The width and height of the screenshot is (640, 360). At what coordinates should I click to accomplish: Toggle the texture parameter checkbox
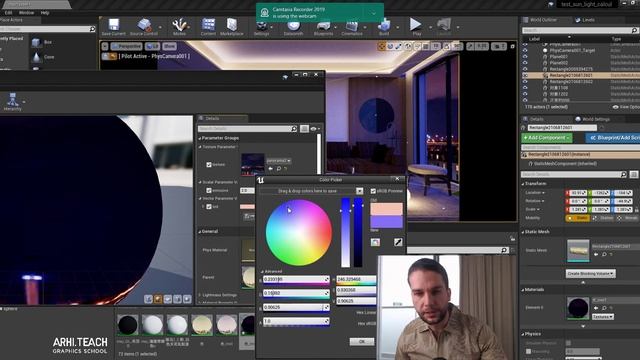[209, 164]
